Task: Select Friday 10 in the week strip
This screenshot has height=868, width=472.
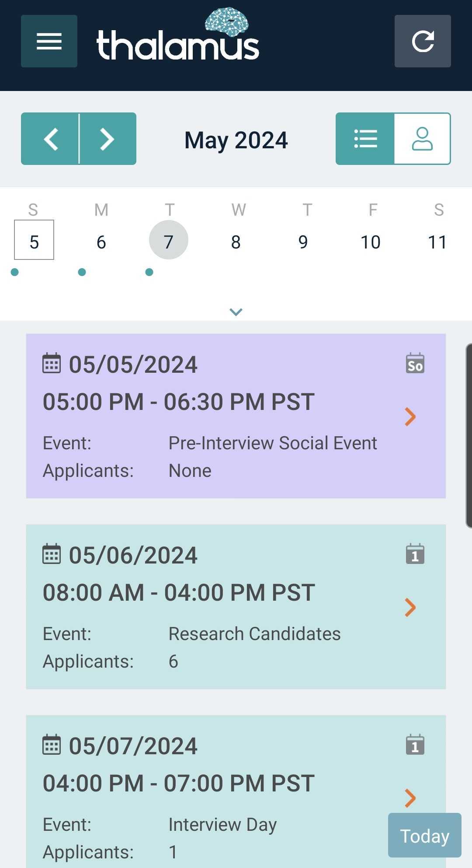Action: click(x=371, y=242)
